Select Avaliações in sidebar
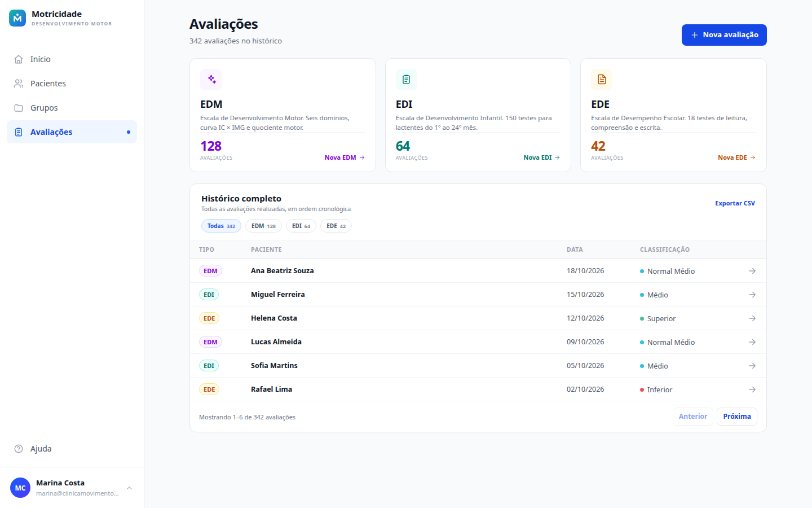Viewport: 812px width, 508px height. point(72,132)
